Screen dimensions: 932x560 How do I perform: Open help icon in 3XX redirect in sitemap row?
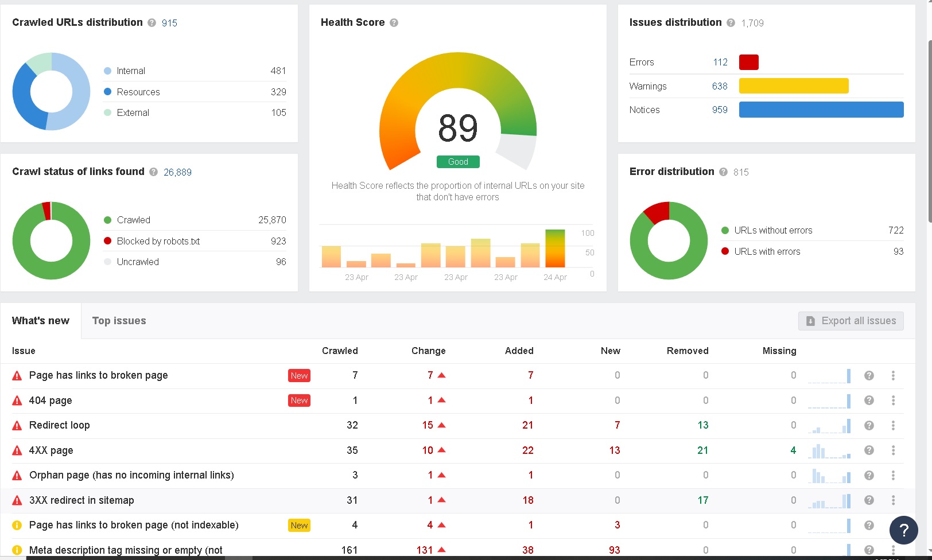pos(869,500)
